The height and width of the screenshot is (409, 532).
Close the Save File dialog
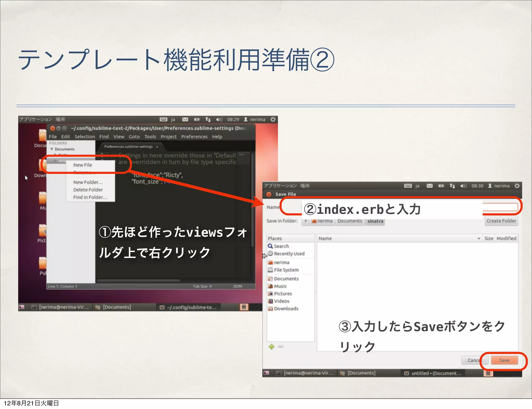(269, 194)
